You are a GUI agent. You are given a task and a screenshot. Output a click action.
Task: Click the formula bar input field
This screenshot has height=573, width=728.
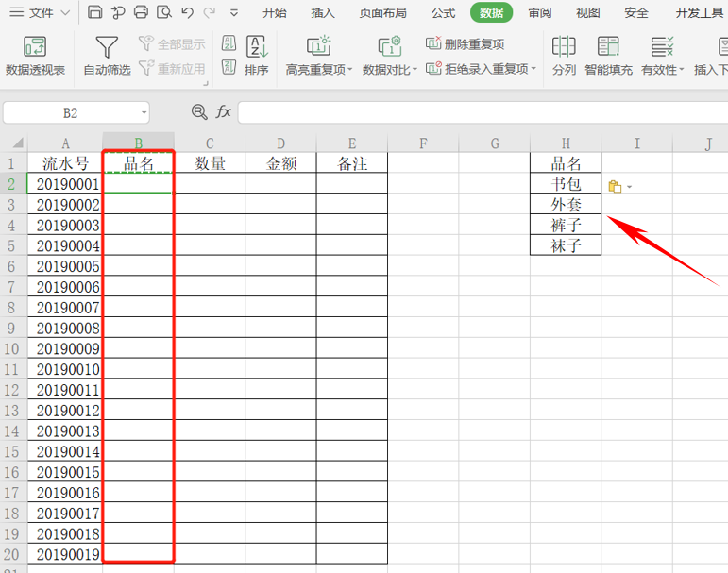[x=483, y=113]
